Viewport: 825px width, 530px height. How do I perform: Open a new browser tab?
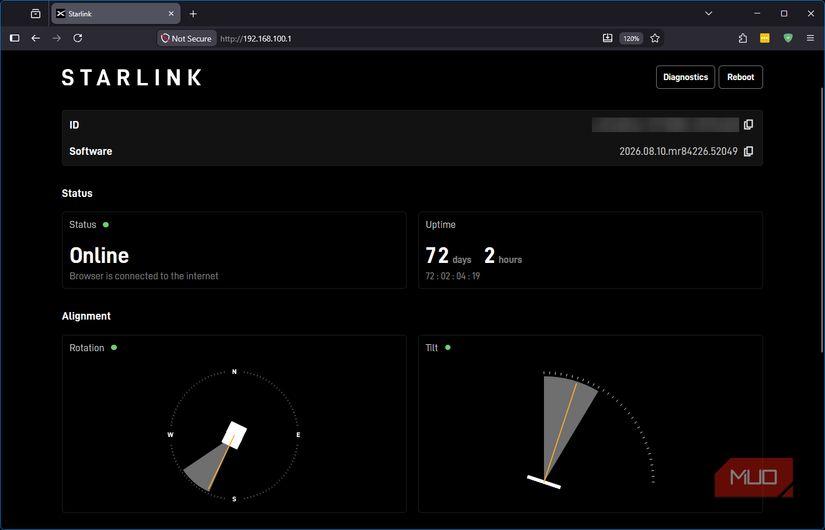[x=193, y=14]
